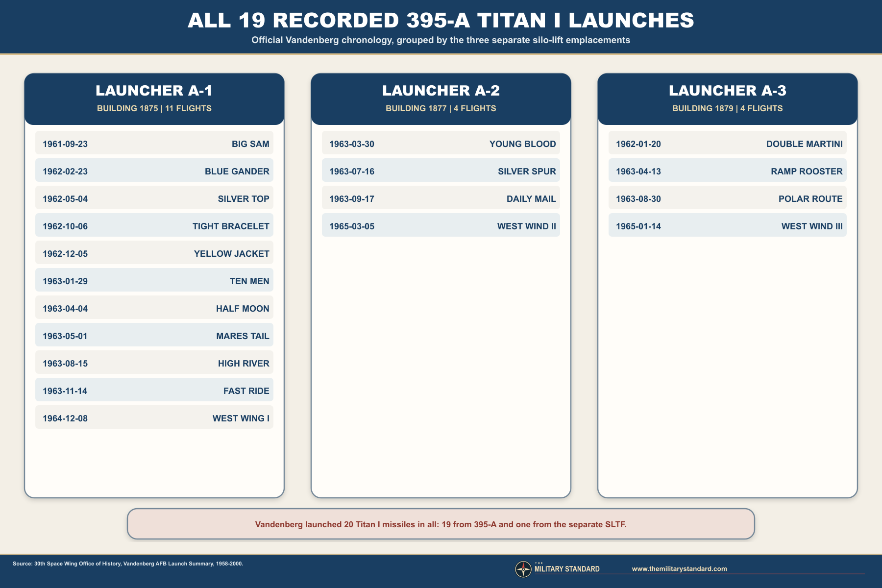Click the Building 1879 subtitle

(x=728, y=108)
